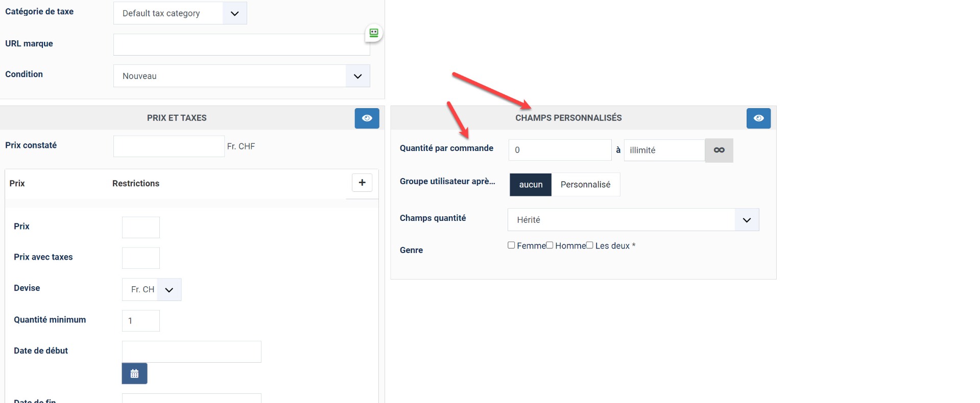
Task: Check the Femme checkbox
Action: pos(511,245)
